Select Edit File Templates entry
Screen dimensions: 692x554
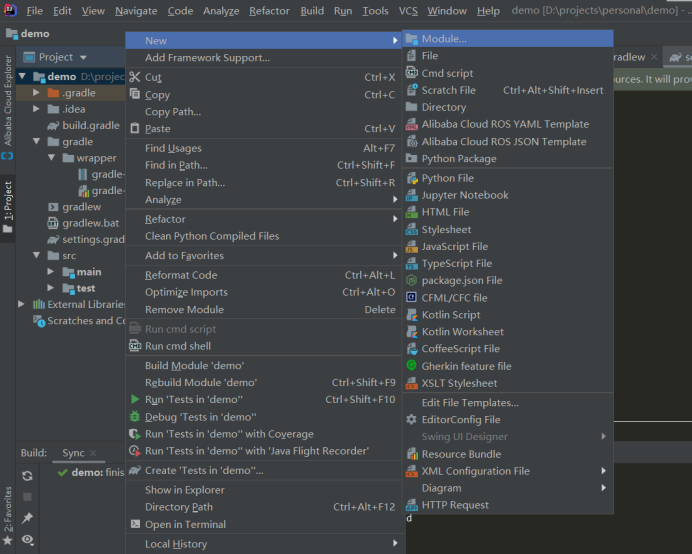[508, 403]
